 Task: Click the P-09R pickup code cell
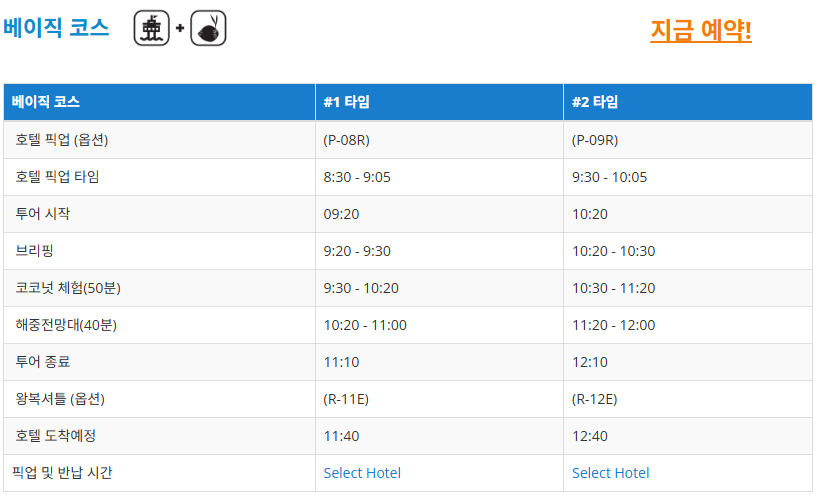(595, 140)
